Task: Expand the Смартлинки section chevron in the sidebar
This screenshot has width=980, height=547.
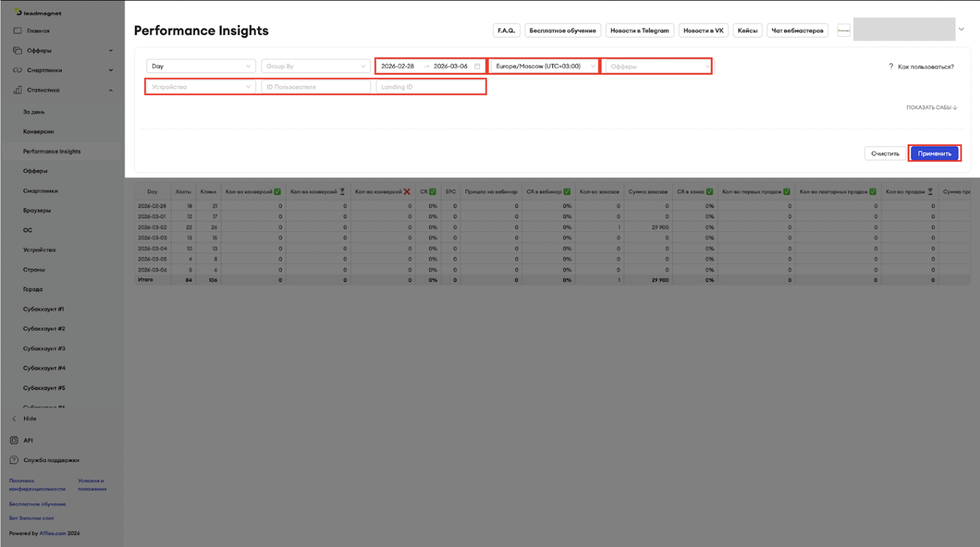Action: pos(111,70)
